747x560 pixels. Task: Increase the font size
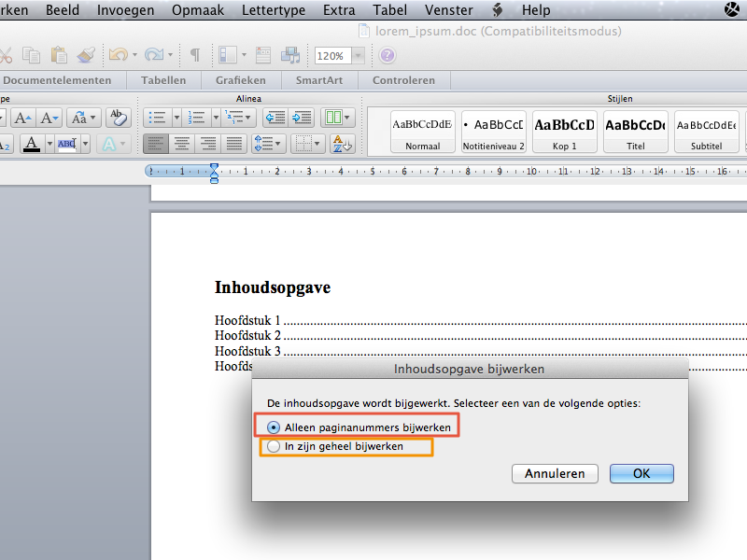(x=22, y=118)
